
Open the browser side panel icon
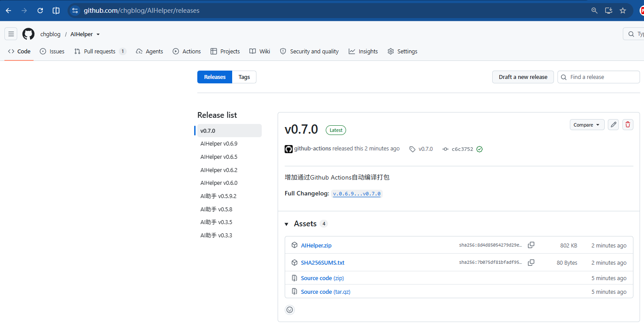click(56, 11)
